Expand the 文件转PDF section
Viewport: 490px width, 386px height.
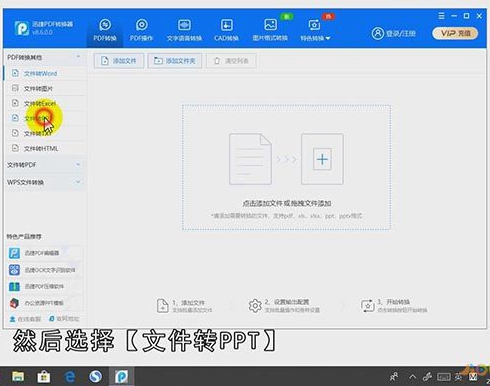44,165
